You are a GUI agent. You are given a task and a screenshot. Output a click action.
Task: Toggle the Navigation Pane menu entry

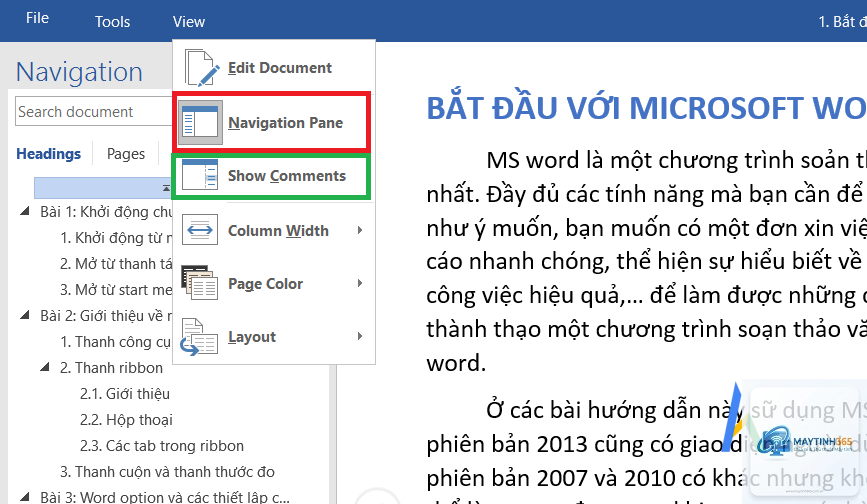(x=271, y=122)
